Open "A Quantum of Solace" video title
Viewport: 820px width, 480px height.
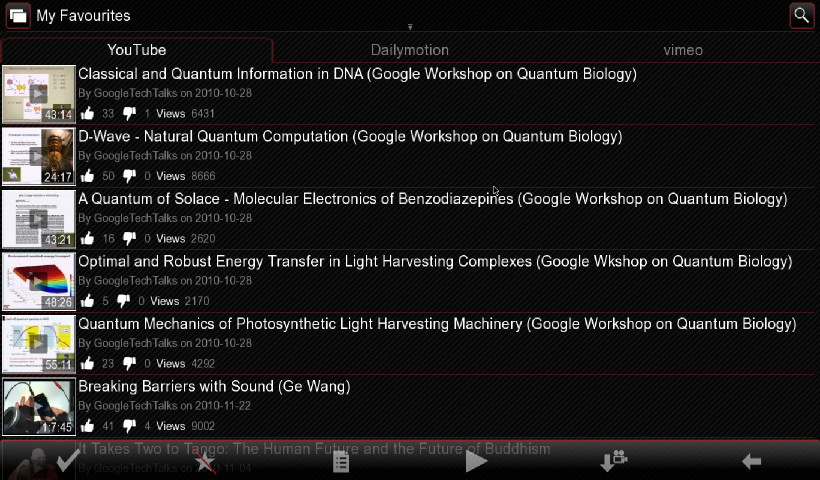click(x=432, y=199)
